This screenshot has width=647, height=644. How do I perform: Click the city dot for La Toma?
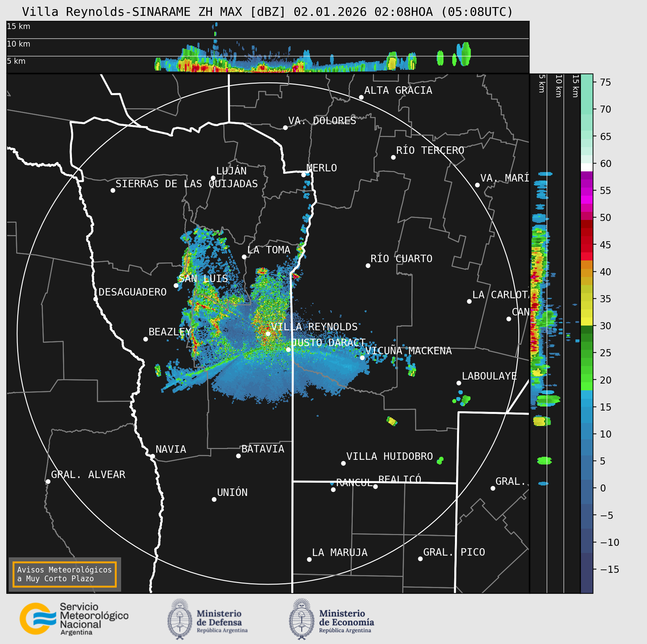point(244,257)
